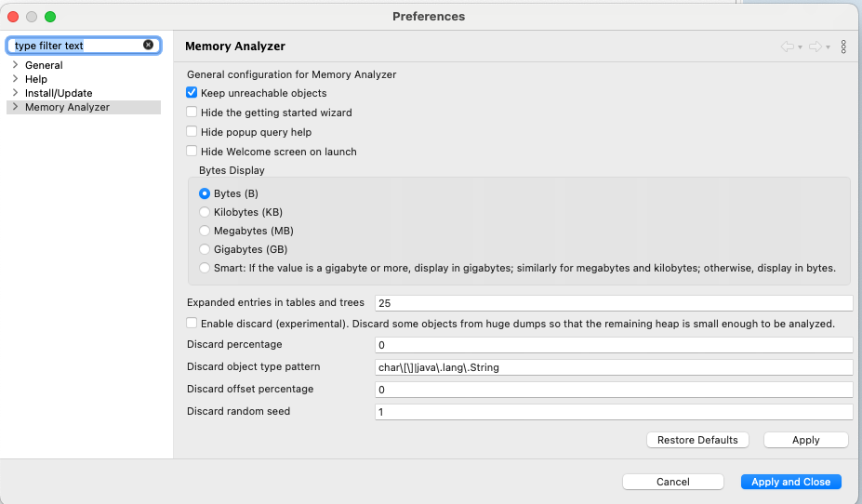Select the Kilobytes (KB) radio button
This screenshot has width=862, height=504.
tap(205, 212)
